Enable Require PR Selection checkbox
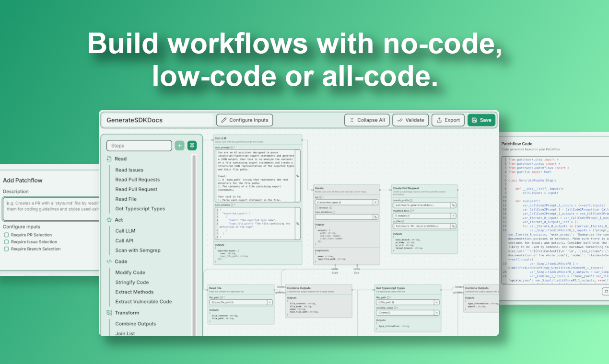The image size is (609, 364). (6, 235)
